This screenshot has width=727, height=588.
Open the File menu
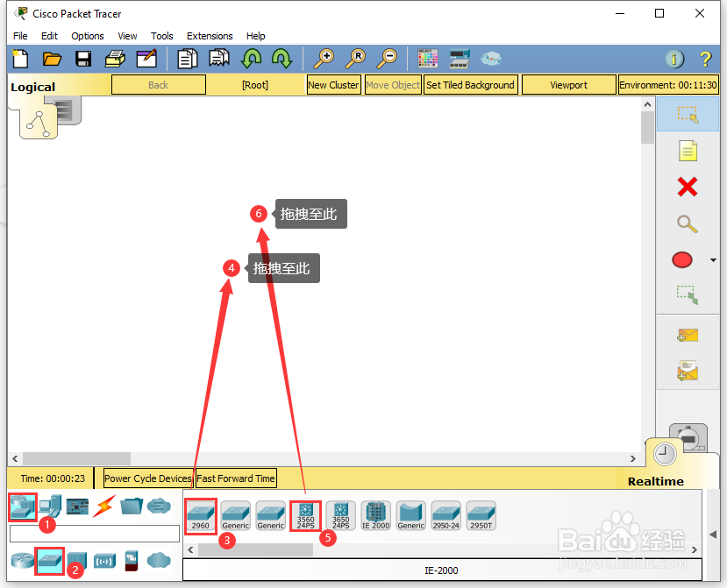pyautogui.click(x=20, y=36)
